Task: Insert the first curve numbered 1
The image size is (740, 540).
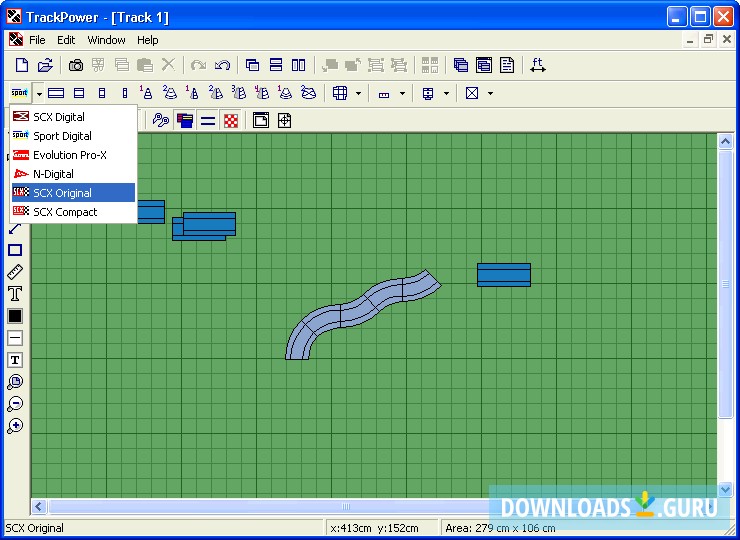Action: [x=146, y=93]
